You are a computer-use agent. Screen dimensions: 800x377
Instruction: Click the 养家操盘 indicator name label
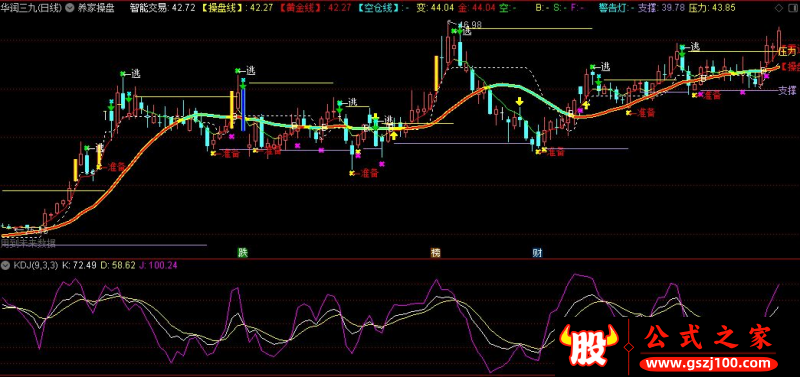coord(94,8)
